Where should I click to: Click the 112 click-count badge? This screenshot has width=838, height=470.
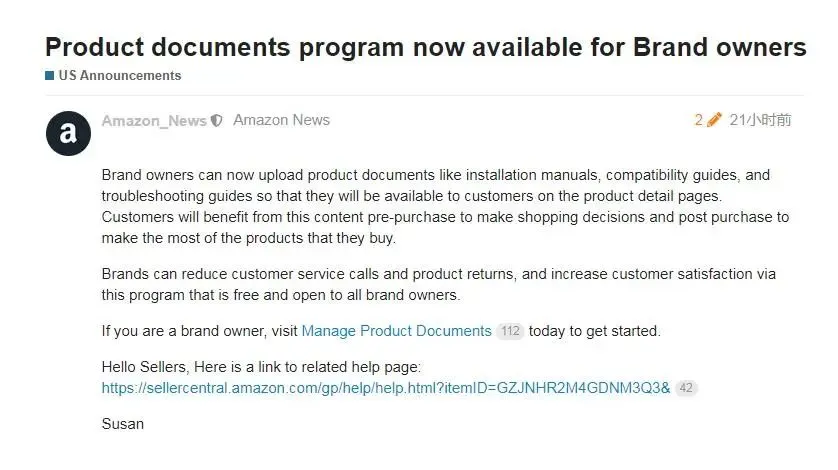510,331
